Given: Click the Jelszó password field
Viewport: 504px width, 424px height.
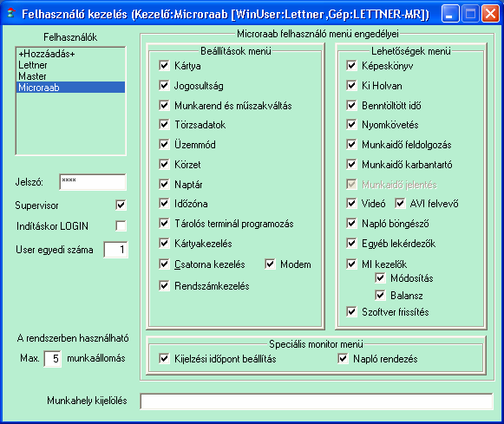Looking at the screenshot, I should click(93, 182).
